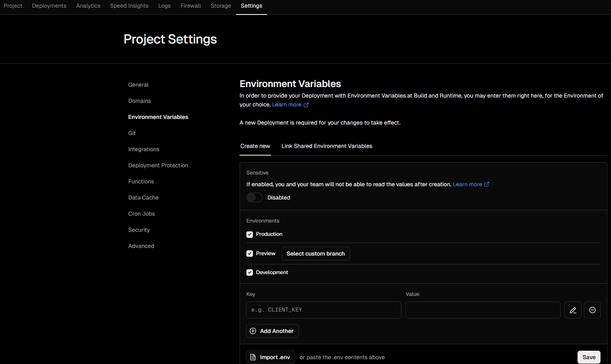
Task: Open Select custom branch dropdown
Action: coord(315,254)
